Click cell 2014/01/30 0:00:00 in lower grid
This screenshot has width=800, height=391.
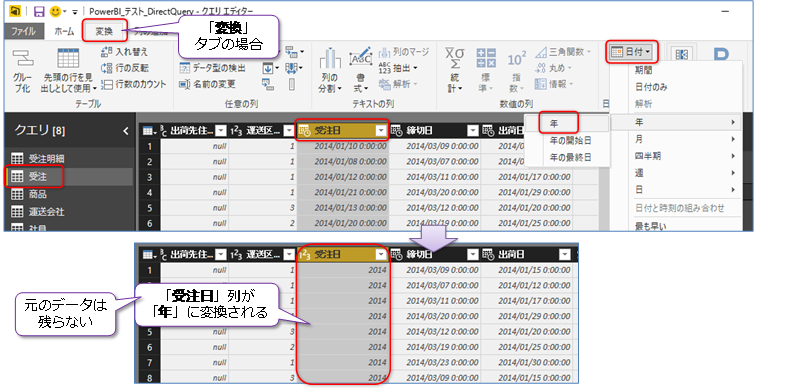(x=527, y=362)
